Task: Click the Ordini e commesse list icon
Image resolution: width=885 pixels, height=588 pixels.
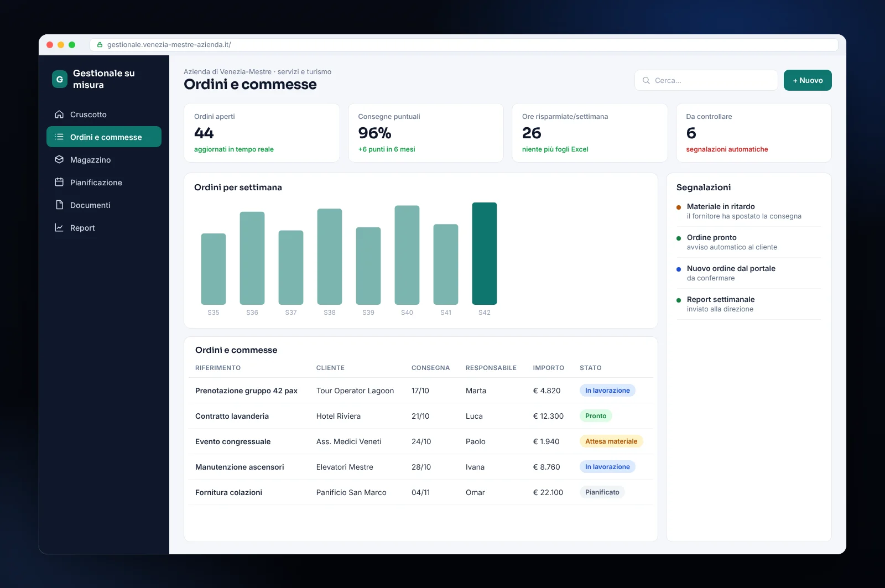Action: point(59,137)
